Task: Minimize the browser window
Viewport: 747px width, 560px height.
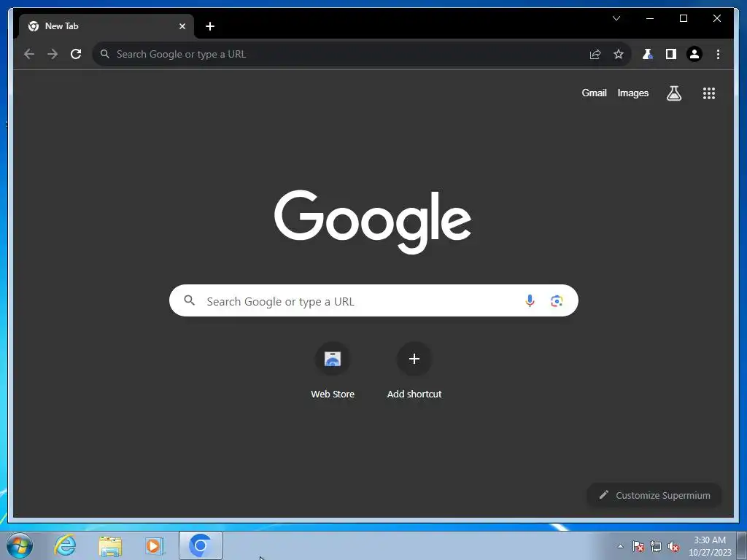Action: pos(650,18)
